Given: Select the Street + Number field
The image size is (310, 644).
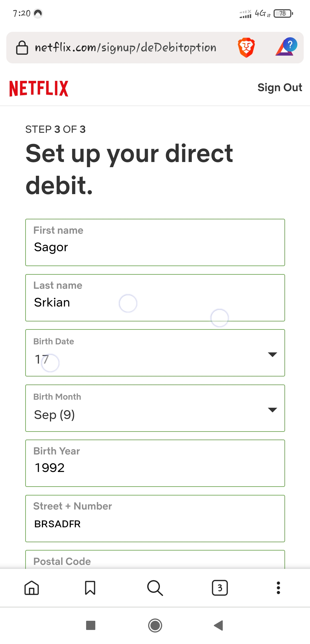Looking at the screenshot, I should tap(155, 519).
